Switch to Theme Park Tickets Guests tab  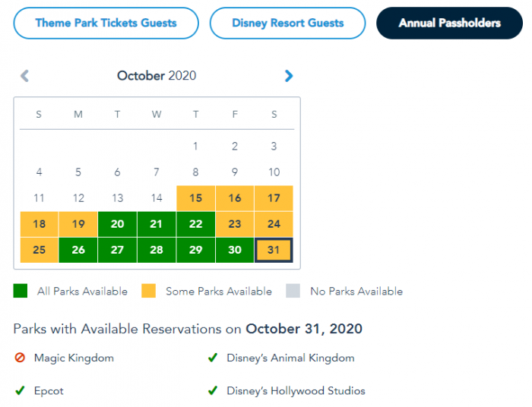coord(106,23)
